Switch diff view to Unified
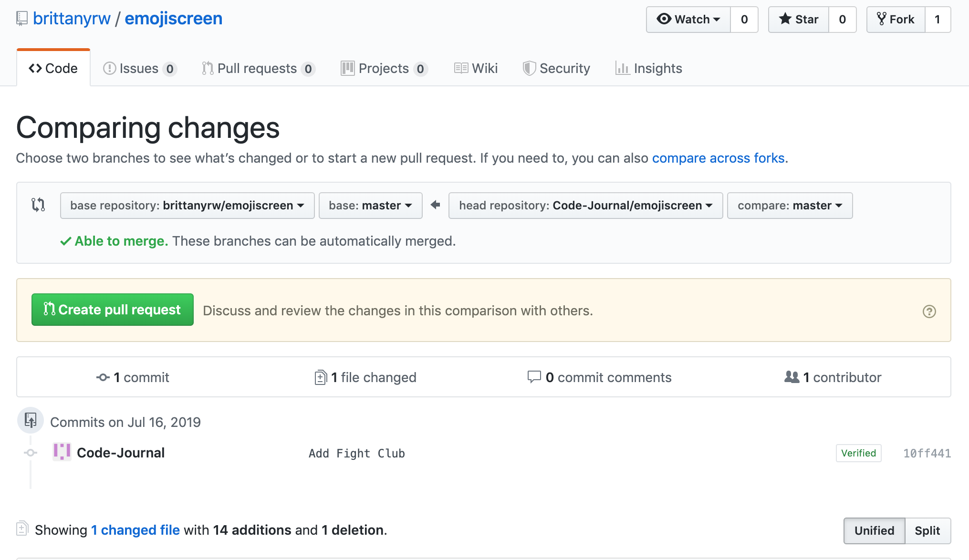This screenshot has height=560, width=969. [x=874, y=530]
